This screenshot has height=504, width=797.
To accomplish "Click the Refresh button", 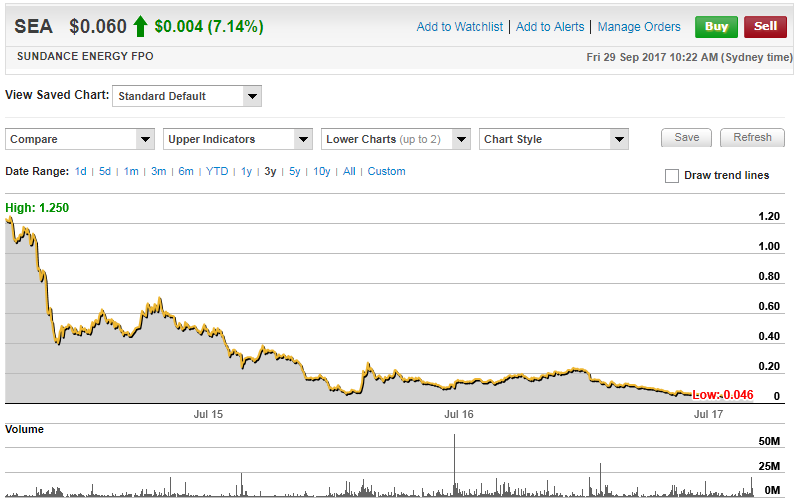I will [752, 138].
